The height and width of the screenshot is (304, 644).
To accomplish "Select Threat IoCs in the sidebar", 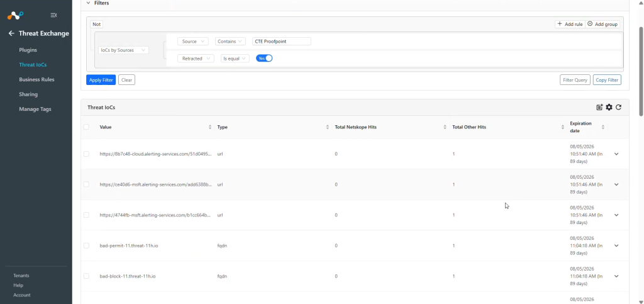I will pos(33,64).
